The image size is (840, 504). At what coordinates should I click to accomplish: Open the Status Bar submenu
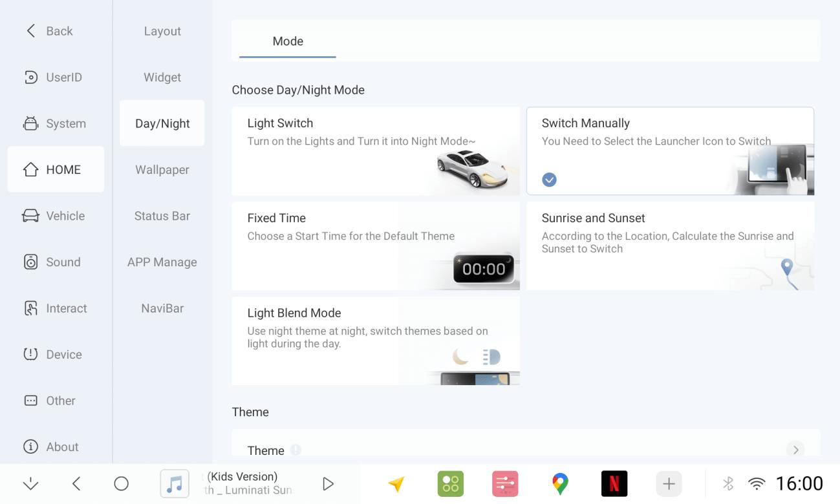[162, 216]
